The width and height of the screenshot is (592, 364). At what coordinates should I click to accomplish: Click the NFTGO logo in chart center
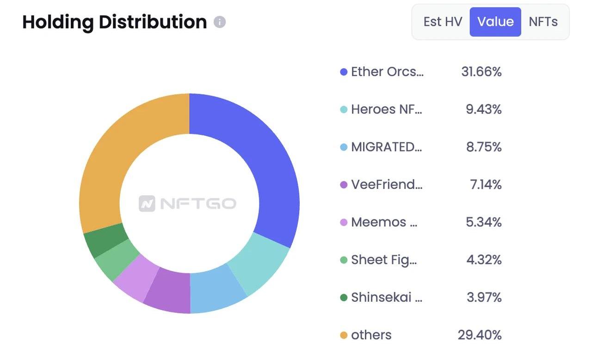(188, 203)
